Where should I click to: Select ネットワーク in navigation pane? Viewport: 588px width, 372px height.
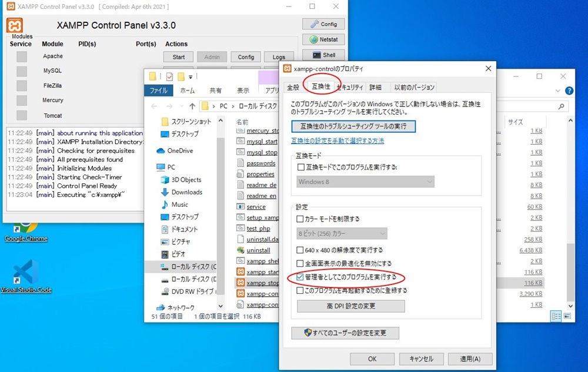click(175, 307)
